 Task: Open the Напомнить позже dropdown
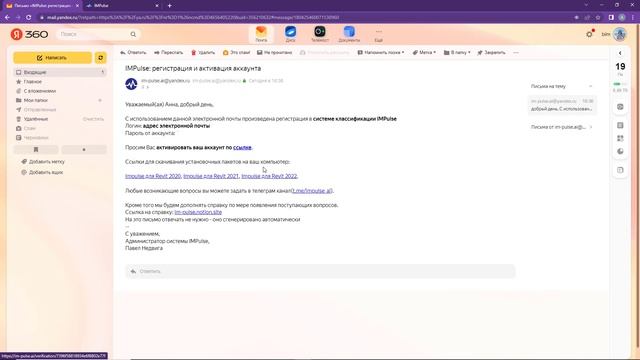pos(381,53)
